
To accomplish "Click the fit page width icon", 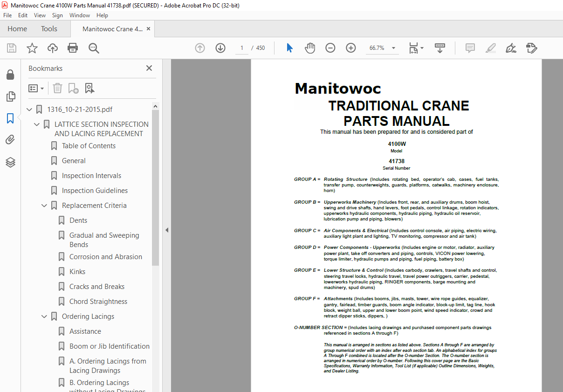I will 413,48.
